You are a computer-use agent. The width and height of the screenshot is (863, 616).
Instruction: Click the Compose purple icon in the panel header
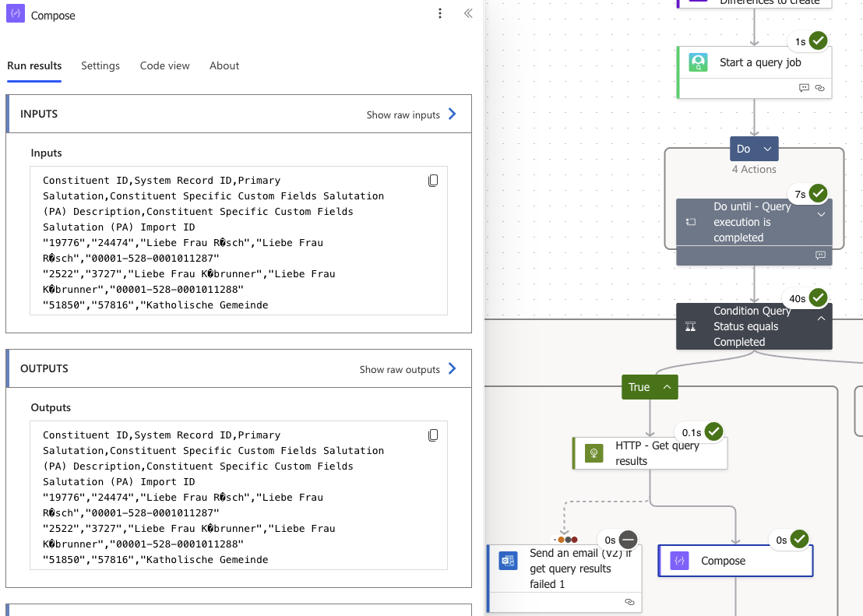click(x=16, y=15)
